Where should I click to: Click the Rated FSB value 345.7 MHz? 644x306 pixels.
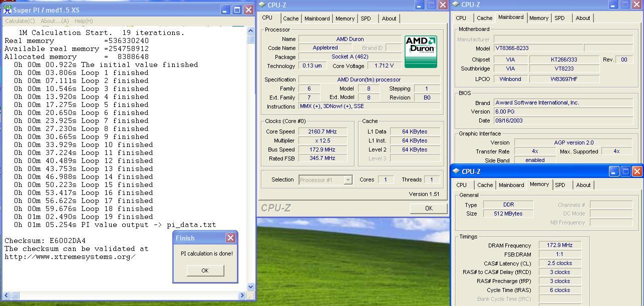point(323,158)
